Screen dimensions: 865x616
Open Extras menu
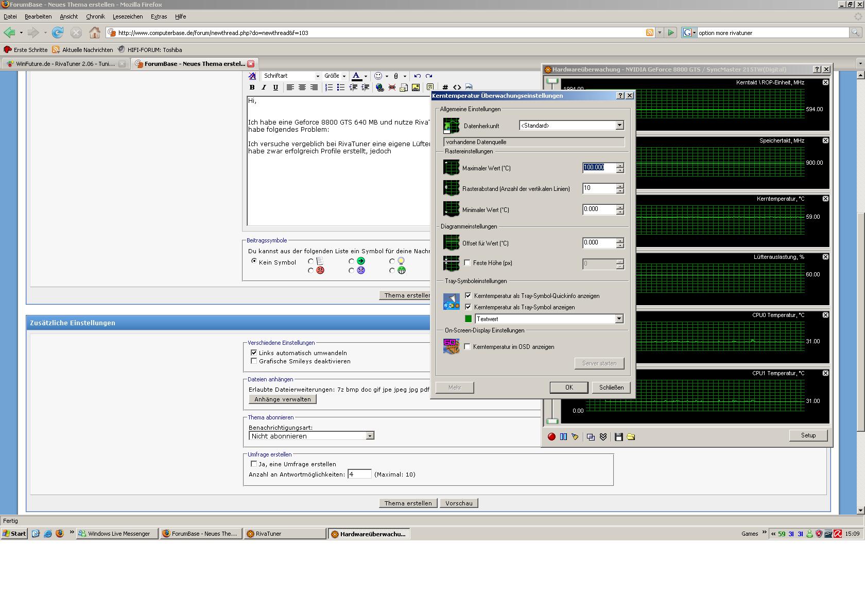pos(159,16)
